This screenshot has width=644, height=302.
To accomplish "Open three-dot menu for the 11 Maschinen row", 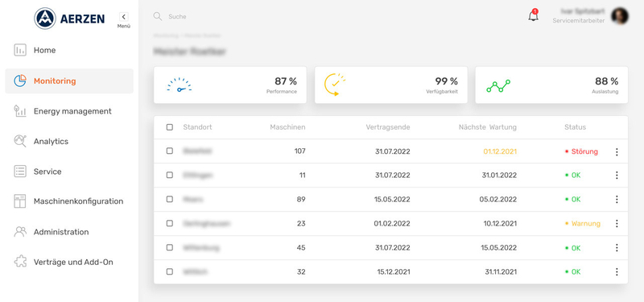I will click(x=617, y=176).
